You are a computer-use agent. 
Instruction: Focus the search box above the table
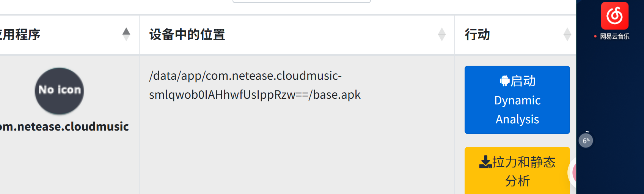click(x=302, y=1)
